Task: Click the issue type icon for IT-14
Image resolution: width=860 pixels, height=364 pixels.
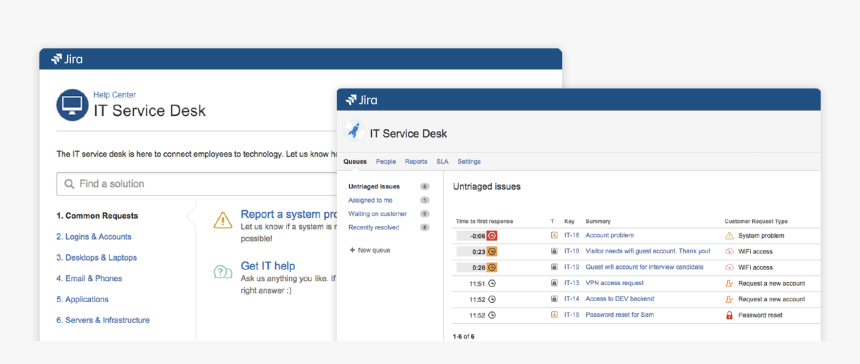Action: pyautogui.click(x=554, y=299)
